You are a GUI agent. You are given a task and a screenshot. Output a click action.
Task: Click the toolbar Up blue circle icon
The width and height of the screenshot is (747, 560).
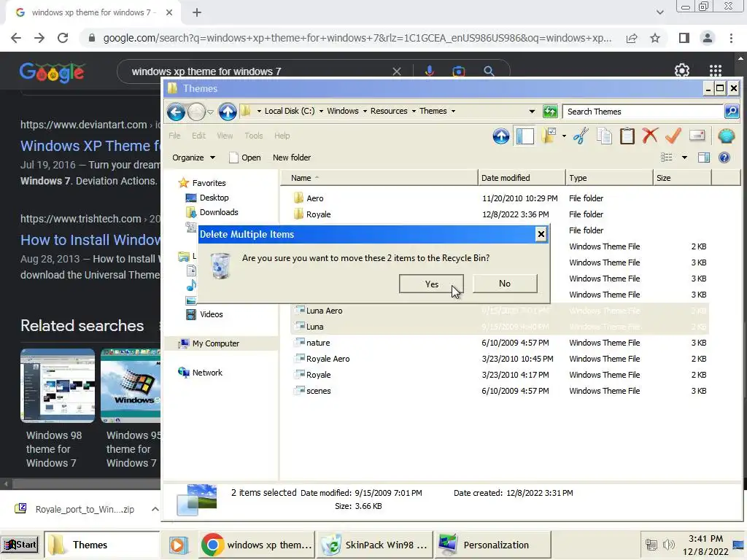[500, 136]
